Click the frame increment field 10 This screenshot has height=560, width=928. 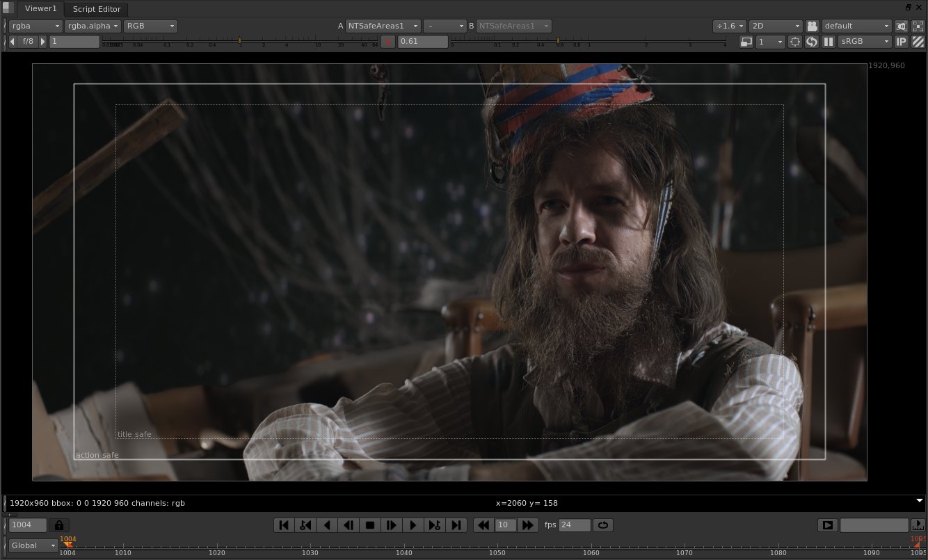click(505, 525)
